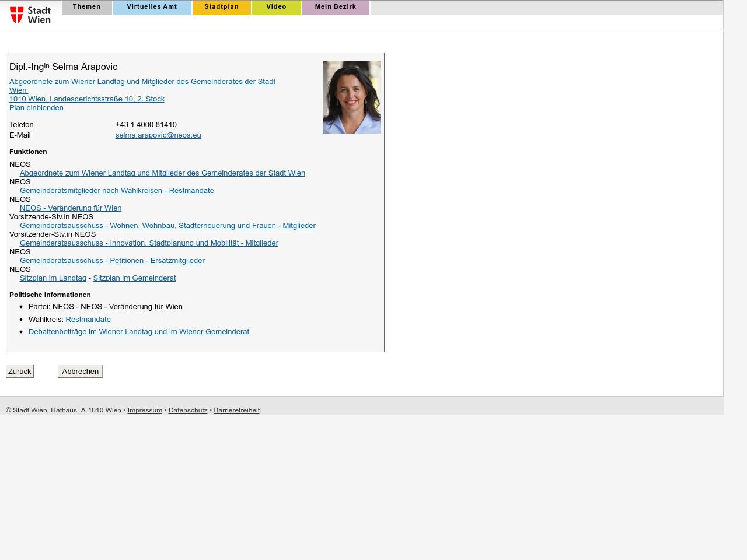
Task: Click the © Stadt Wien, Rathaus footer text
Action: point(64,410)
